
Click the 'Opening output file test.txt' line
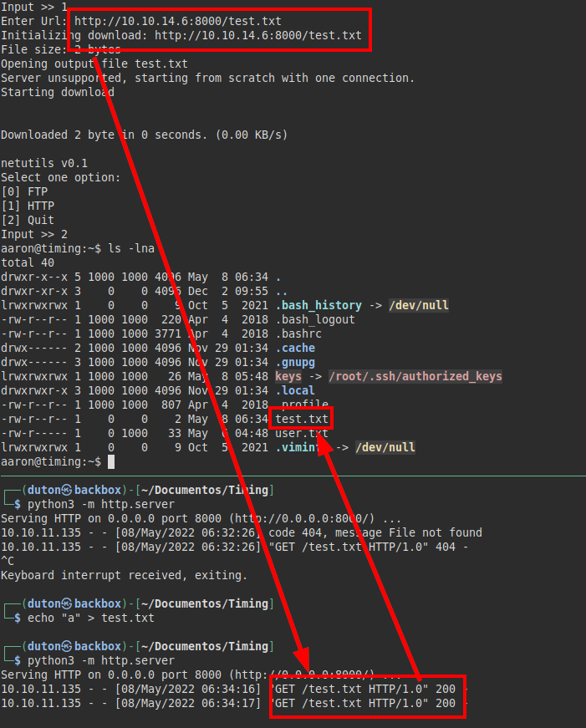pos(94,64)
